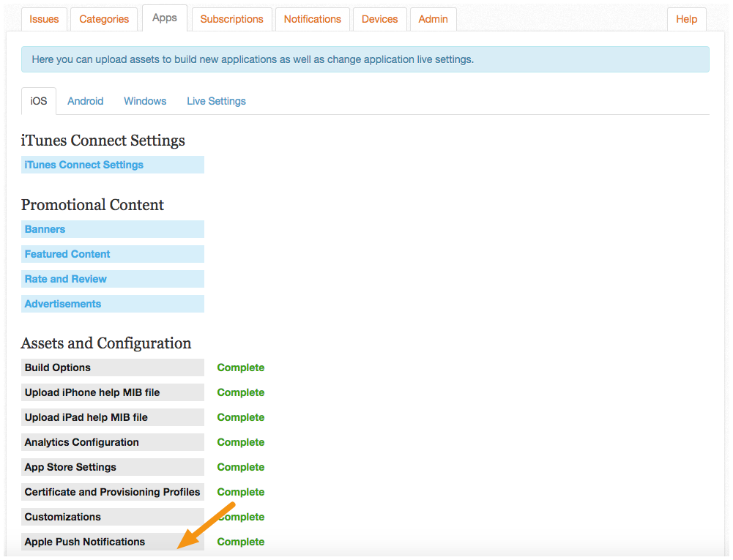
Task: Open Upload iPhone help MIB file
Action: pos(113,392)
